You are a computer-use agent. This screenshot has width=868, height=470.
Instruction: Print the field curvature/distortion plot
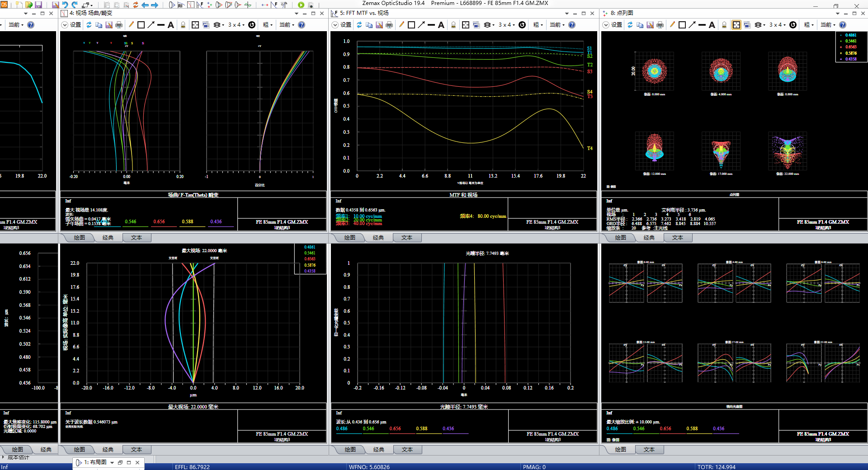[x=119, y=25]
